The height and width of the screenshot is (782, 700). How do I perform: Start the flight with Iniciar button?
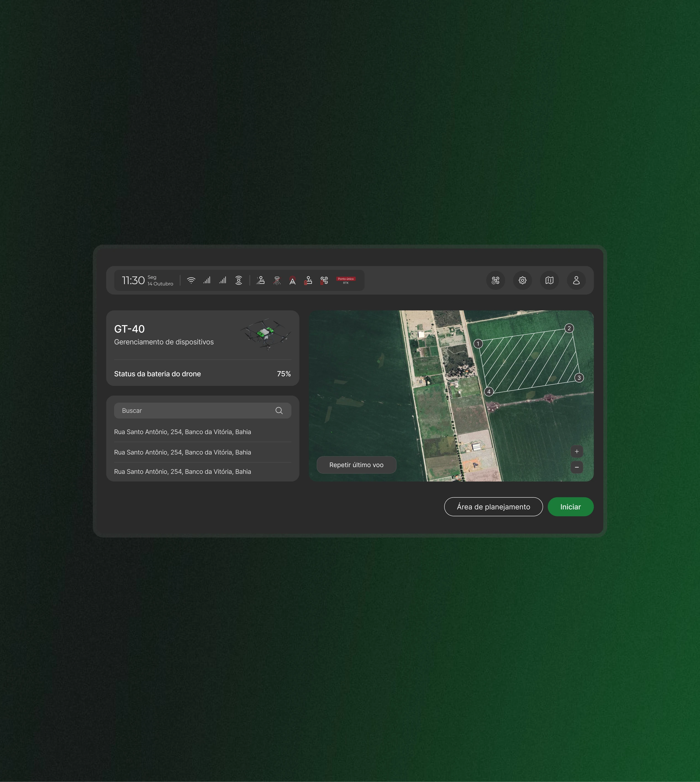click(570, 507)
